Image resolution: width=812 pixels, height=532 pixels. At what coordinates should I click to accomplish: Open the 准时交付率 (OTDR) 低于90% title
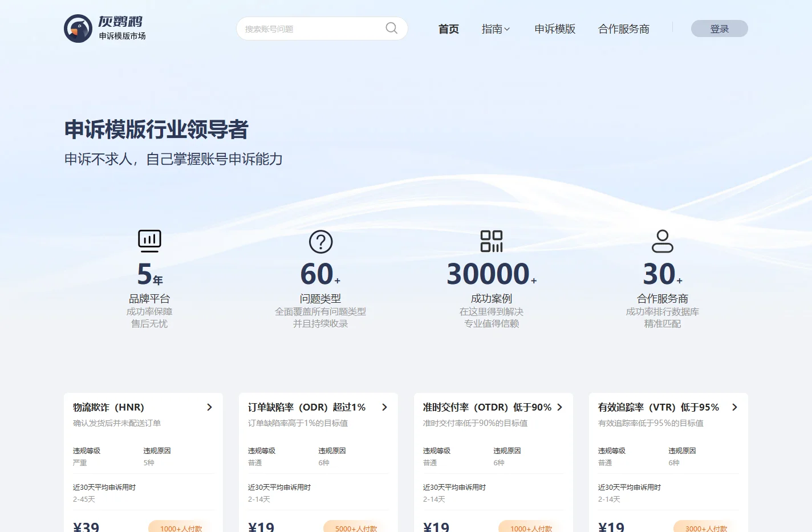tap(488, 407)
